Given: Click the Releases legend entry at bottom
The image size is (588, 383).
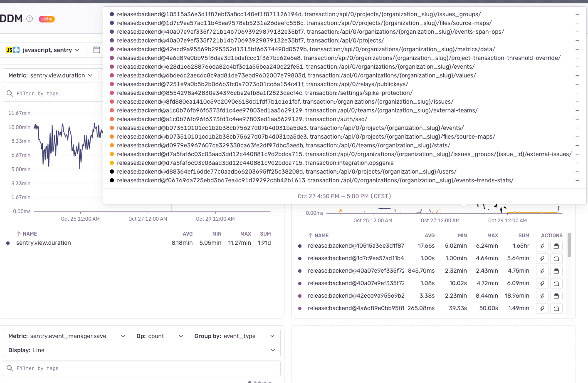Looking at the screenshot, I should click(261, 381).
